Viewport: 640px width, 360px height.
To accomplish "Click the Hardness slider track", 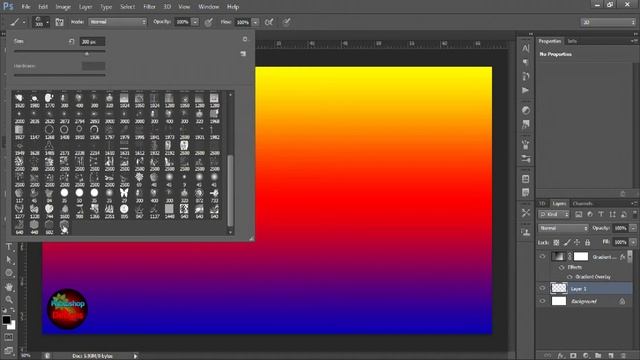I will (x=60, y=75).
